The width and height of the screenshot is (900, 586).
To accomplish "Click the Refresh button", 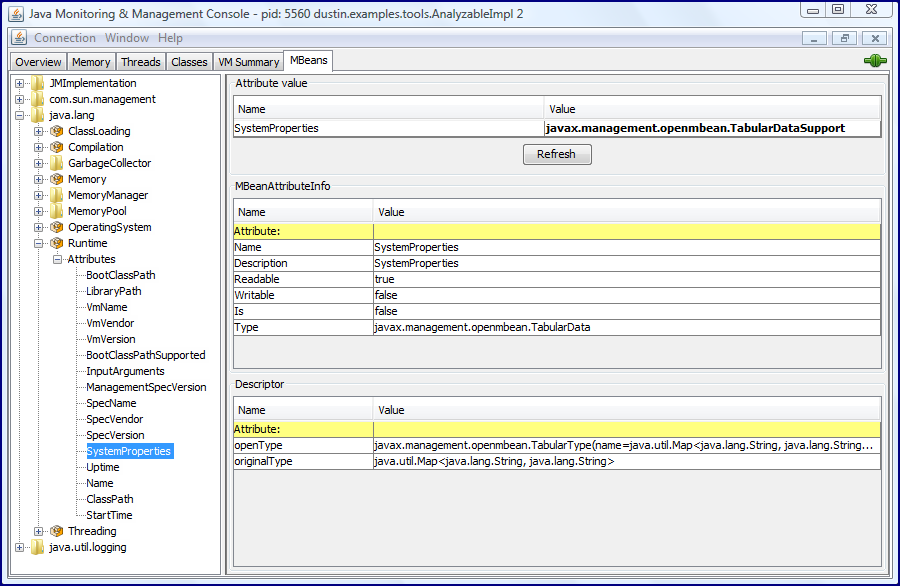I will (x=557, y=154).
